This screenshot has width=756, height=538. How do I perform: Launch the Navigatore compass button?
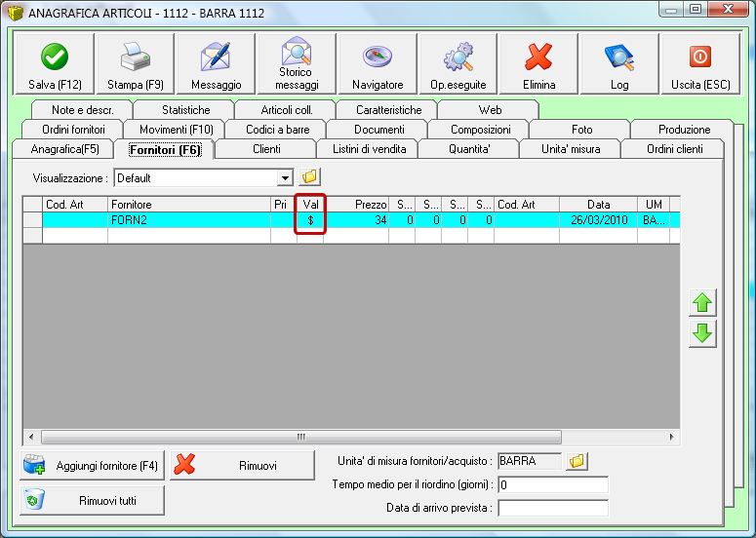[x=378, y=63]
